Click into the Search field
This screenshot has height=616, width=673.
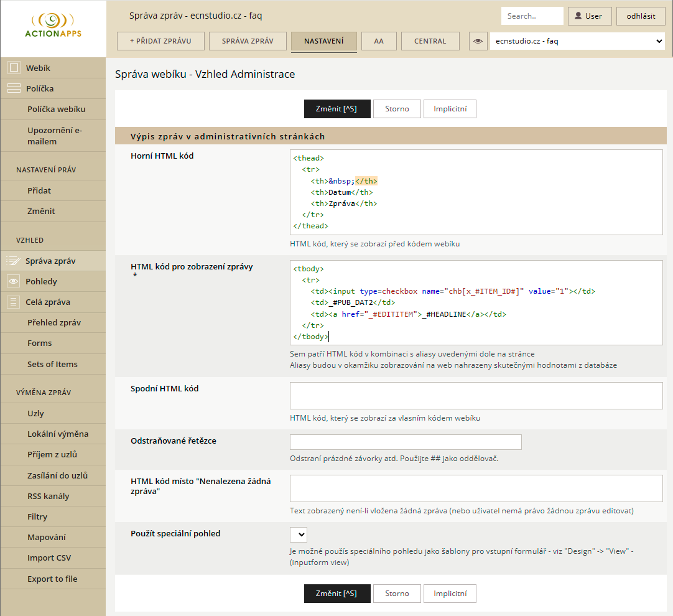(532, 16)
